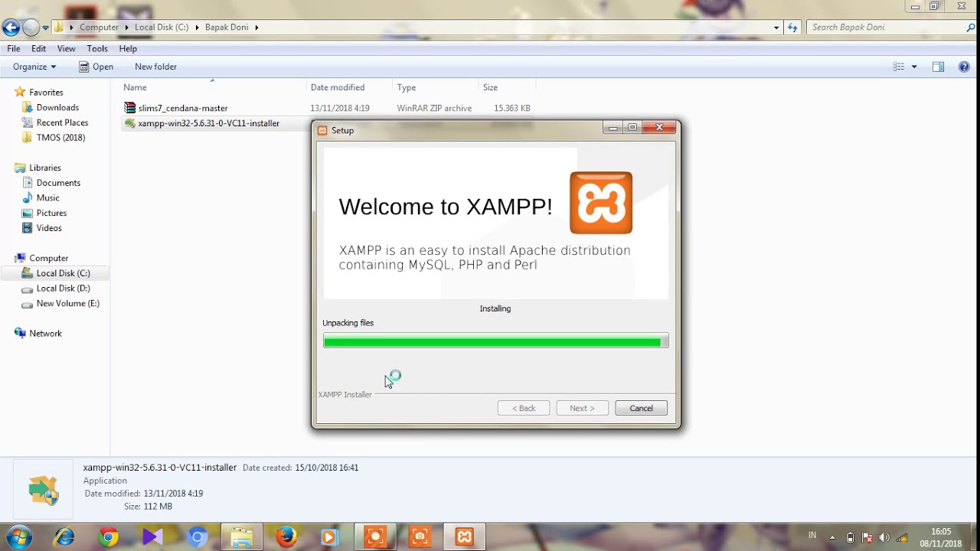Select New Volume (E:) in navigation pane
Screen dimensions: 980x551
point(67,303)
